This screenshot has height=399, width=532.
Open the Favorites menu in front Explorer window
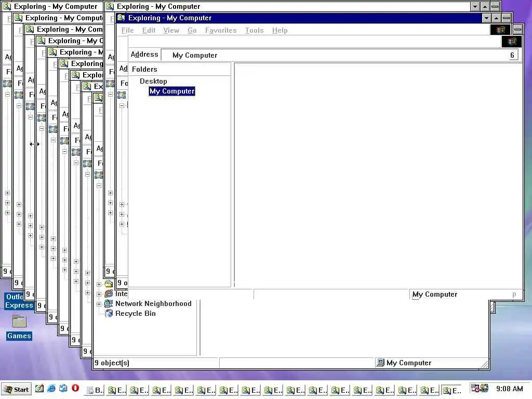(220, 31)
